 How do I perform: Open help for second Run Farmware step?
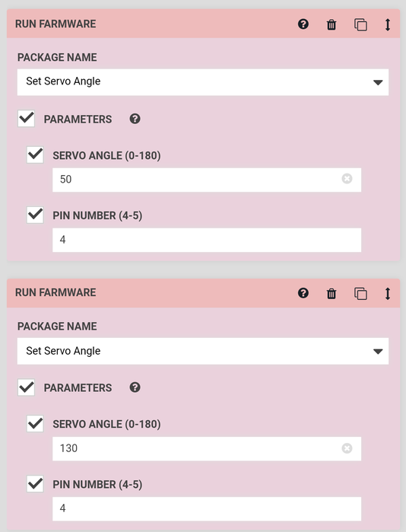303,293
